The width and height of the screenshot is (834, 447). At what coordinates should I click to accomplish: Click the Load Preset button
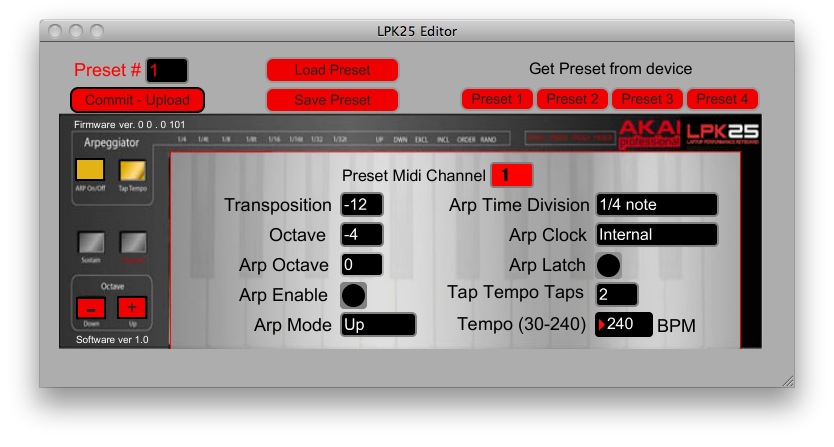pos(332,70)
